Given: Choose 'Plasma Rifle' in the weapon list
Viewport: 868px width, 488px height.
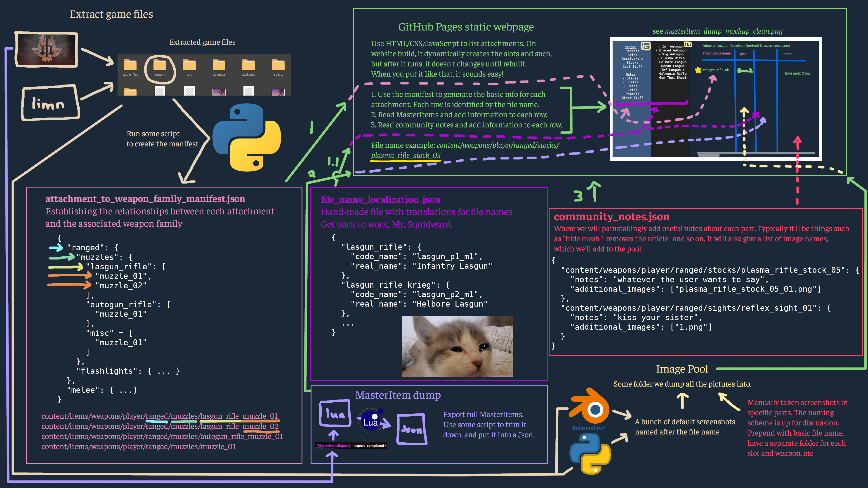Looking at the screenshot, I should click(671, 58).
